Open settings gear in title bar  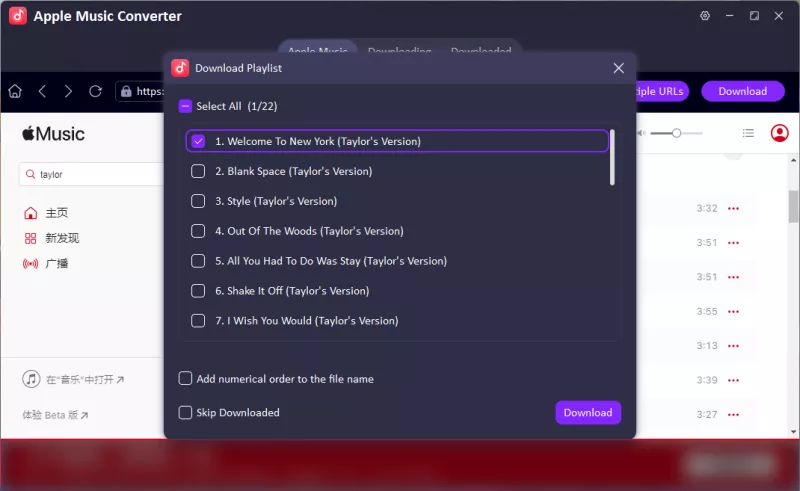(705, 16)
